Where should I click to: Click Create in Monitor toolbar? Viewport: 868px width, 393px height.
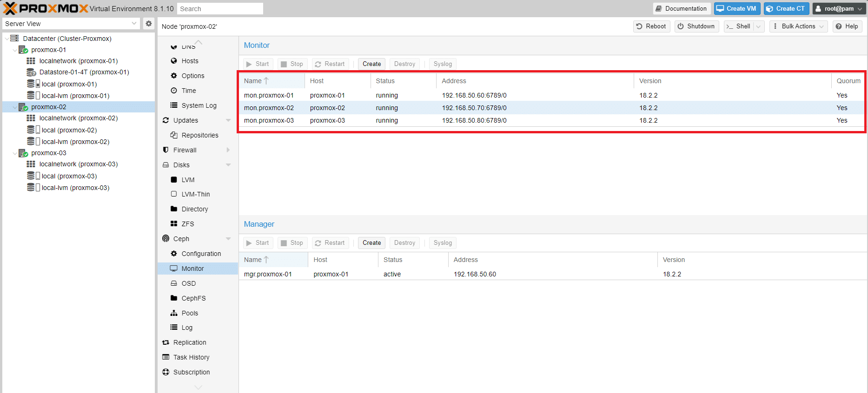(x=371, y=64)
